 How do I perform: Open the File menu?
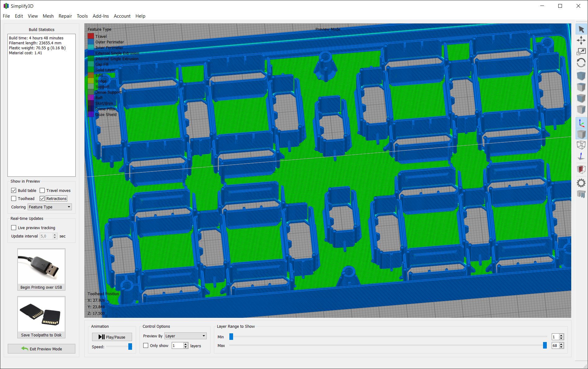pos(6,16)
